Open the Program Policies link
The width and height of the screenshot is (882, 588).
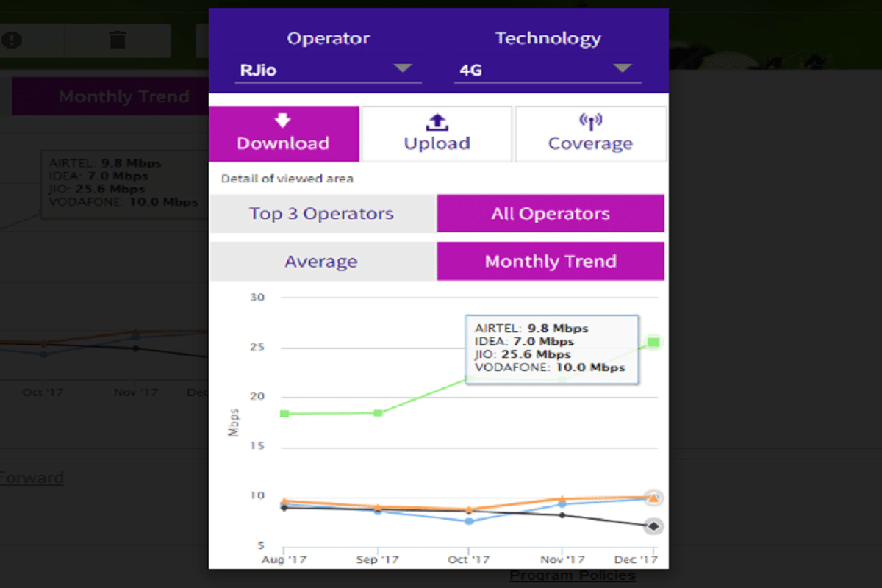coord(573,576)
